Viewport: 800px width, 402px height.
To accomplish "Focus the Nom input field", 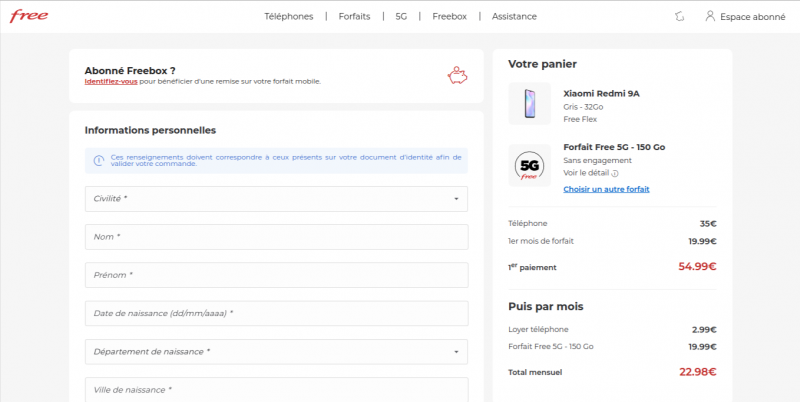I will 276,237.
